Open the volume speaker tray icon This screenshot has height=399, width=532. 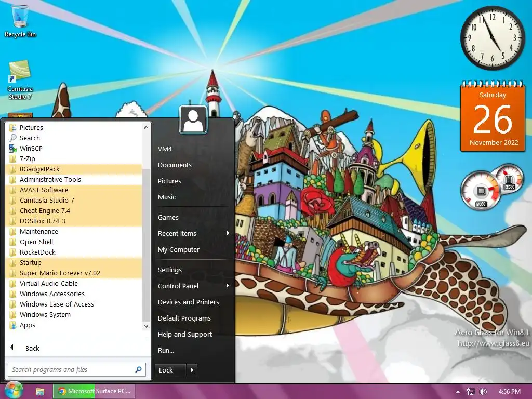pyautogui.click(x=483, y=392)
